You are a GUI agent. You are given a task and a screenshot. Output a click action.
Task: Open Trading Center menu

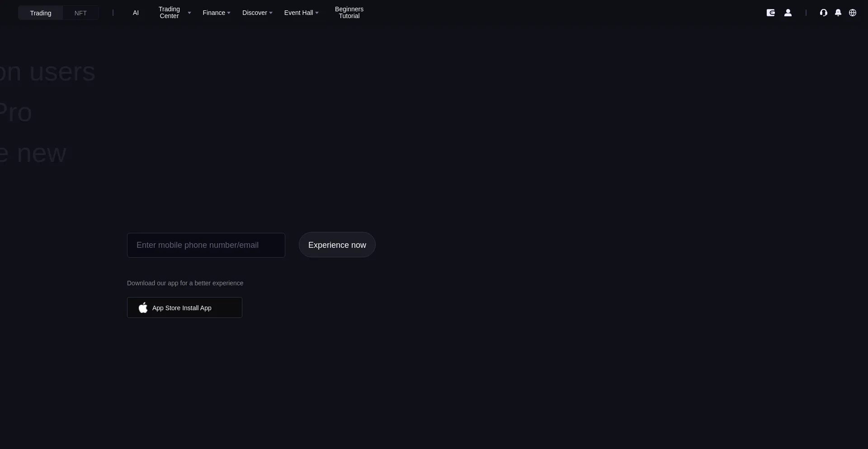[x=169, y=13]
